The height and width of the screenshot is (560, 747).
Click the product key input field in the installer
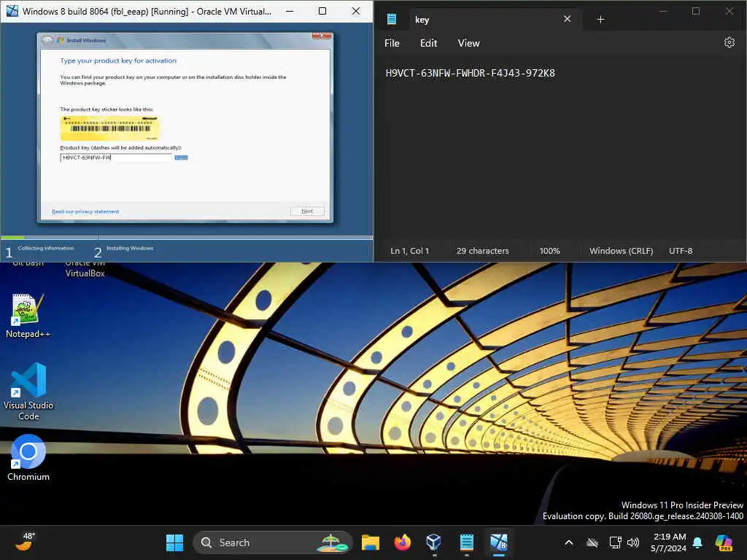(x=116, y=157)
